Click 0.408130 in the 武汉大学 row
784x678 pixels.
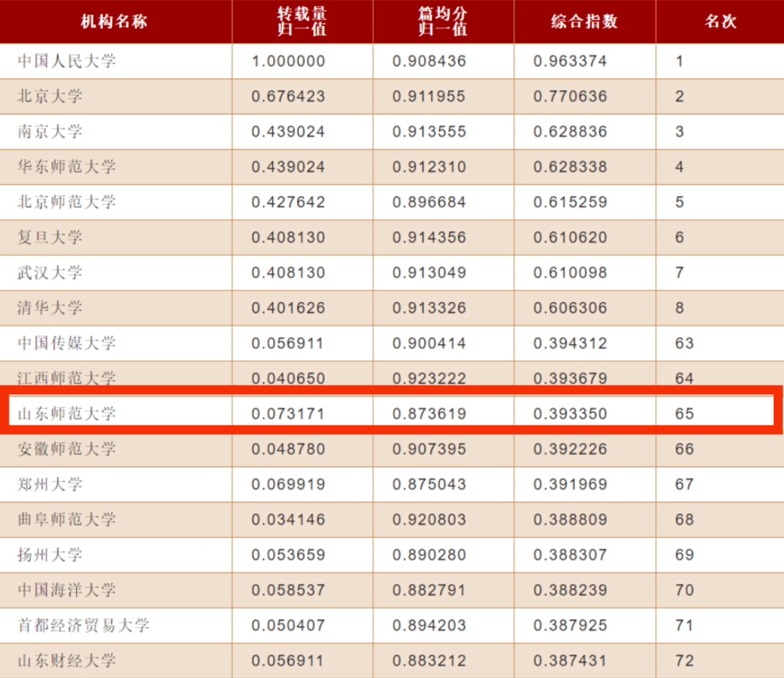coord(288,272)
